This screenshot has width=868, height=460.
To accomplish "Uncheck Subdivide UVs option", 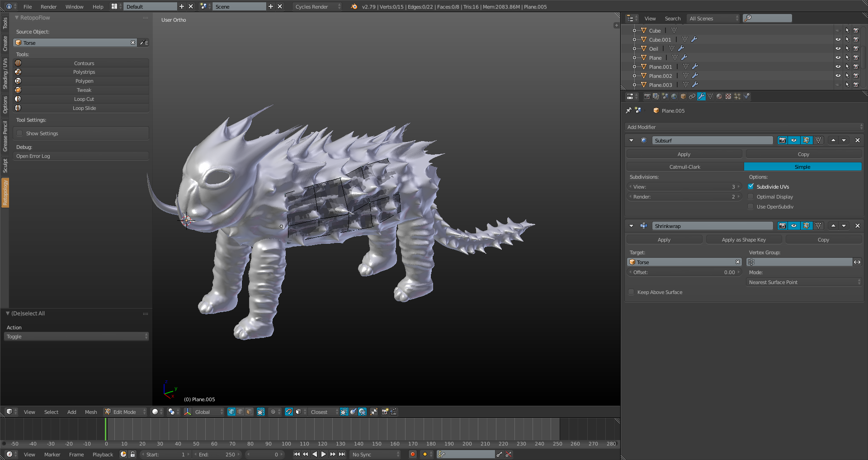I will (751, 186).
